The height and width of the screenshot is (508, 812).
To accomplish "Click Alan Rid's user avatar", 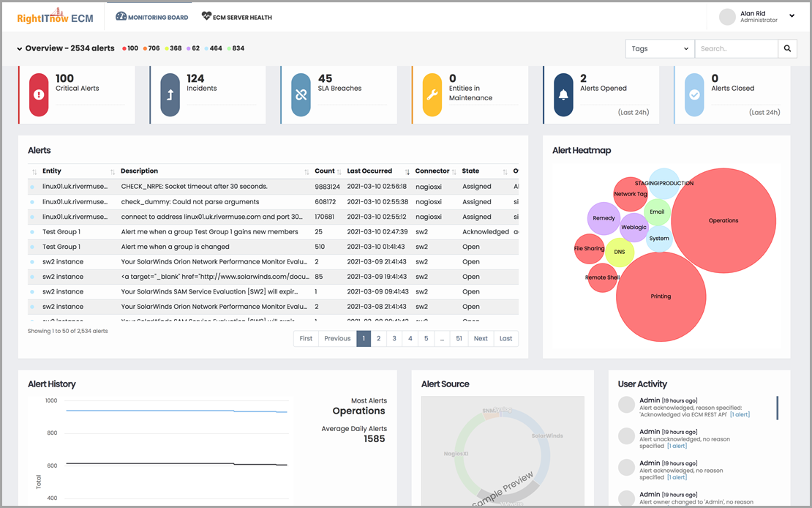I will (727, 17).
